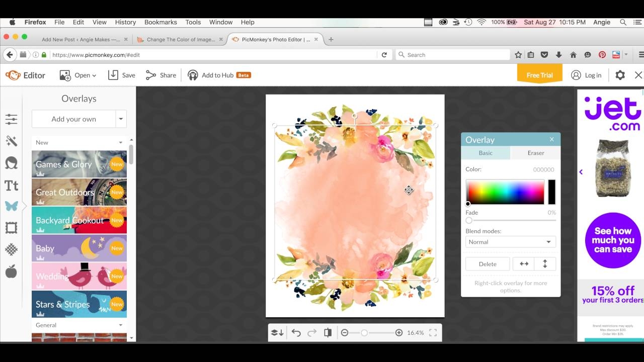Open the Textures tool icon
The image size is (644, 362).
pyautogui.click(x=11, y=249)
